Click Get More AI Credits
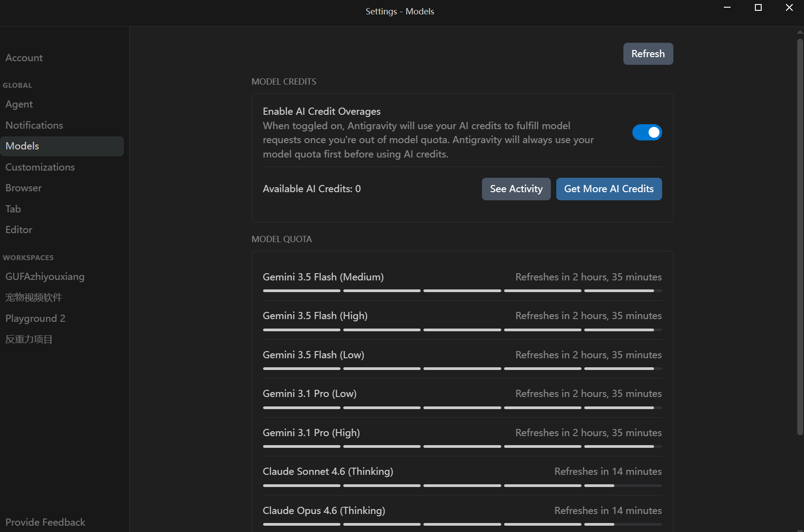Screen dimensions: 804x532 tap(609, 189)
